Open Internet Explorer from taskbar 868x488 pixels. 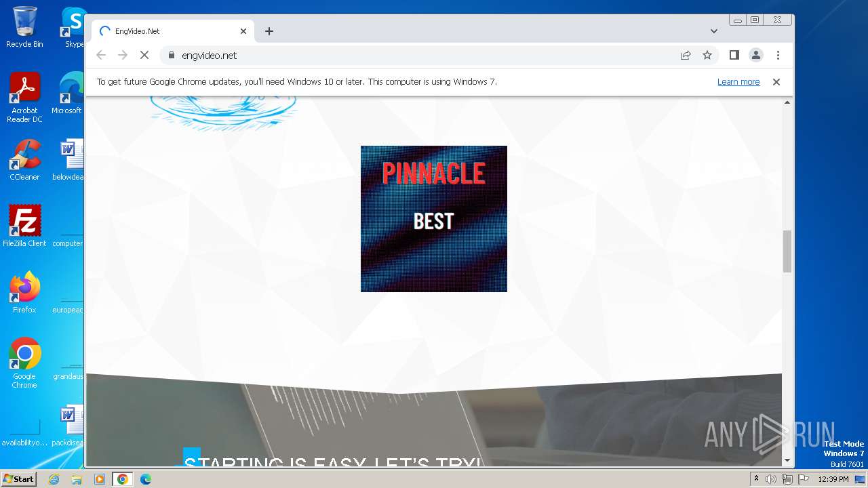(x=54, y=479)
